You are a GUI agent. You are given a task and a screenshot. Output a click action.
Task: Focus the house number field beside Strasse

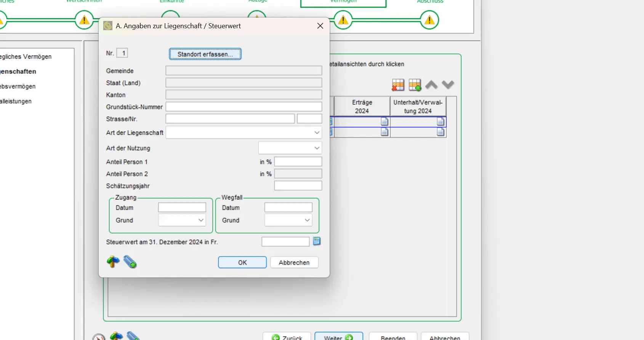tap(309, 119)
